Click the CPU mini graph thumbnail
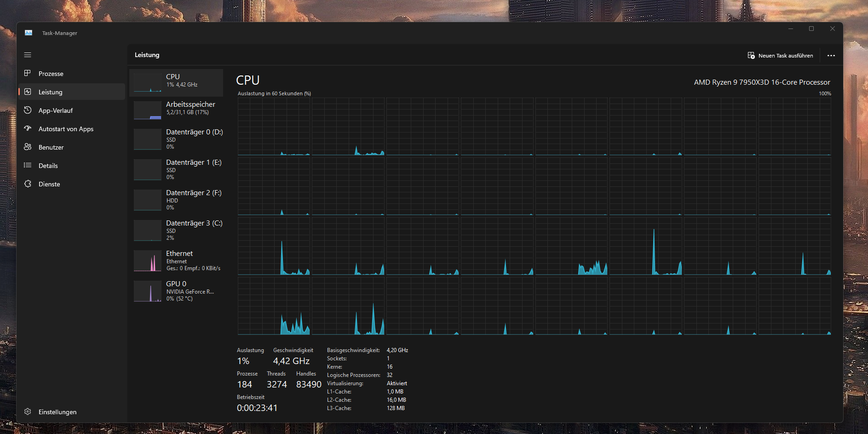 tap(148, 83)
